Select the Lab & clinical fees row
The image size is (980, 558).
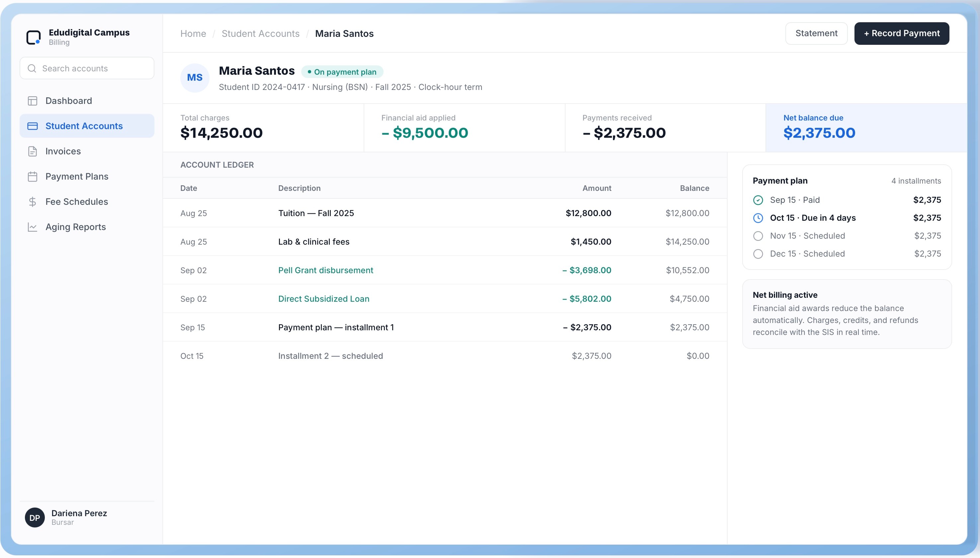[445, 242]
